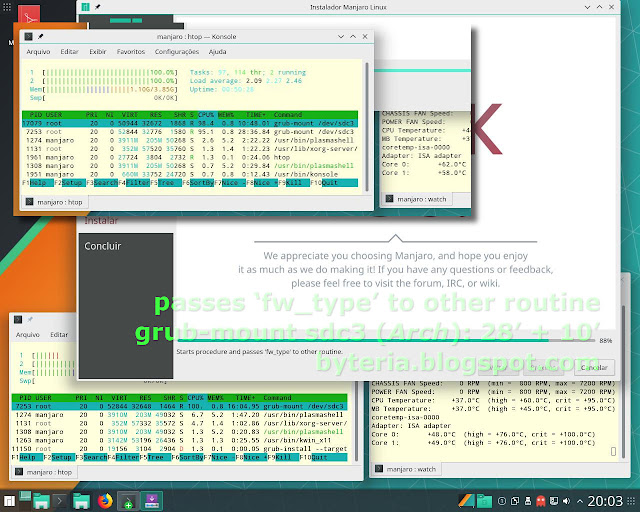Open Arquivo menu in bottom-left Konsole
Viewport: 640px width, 512px height.
pyautogui.click(x=28, y=335)
